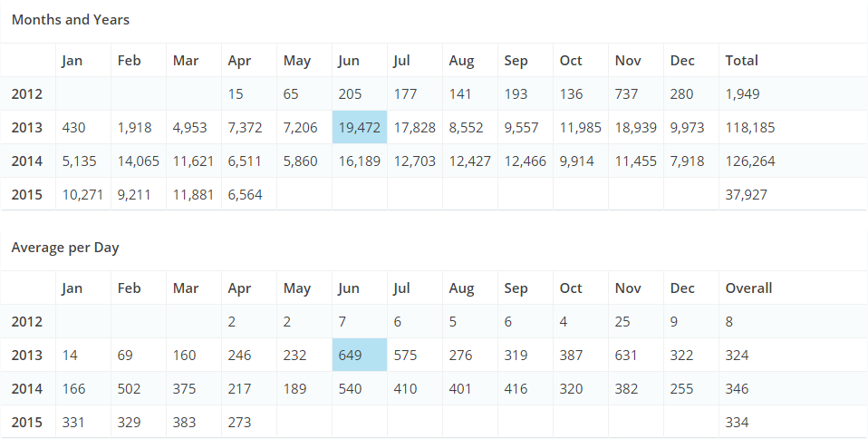Click the 383 average cell for March 2015
The height and width of the screenshot is (439, 868).
186,423
